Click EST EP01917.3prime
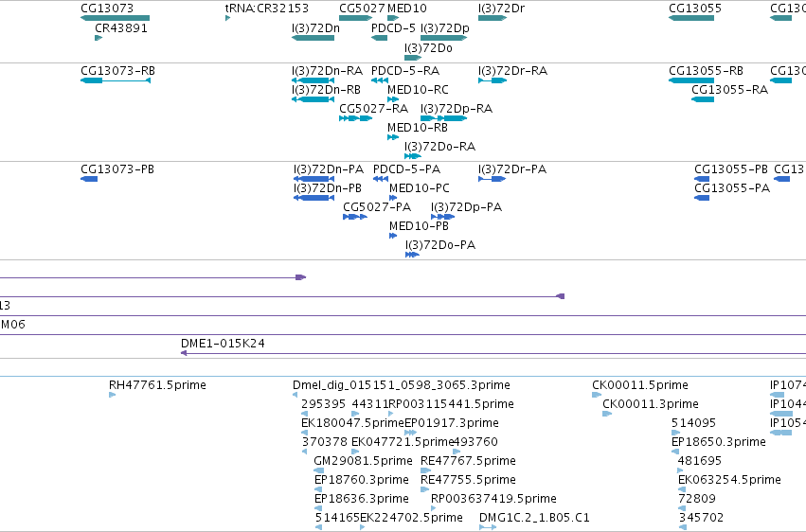806x532 pixels. coord(411,433)
